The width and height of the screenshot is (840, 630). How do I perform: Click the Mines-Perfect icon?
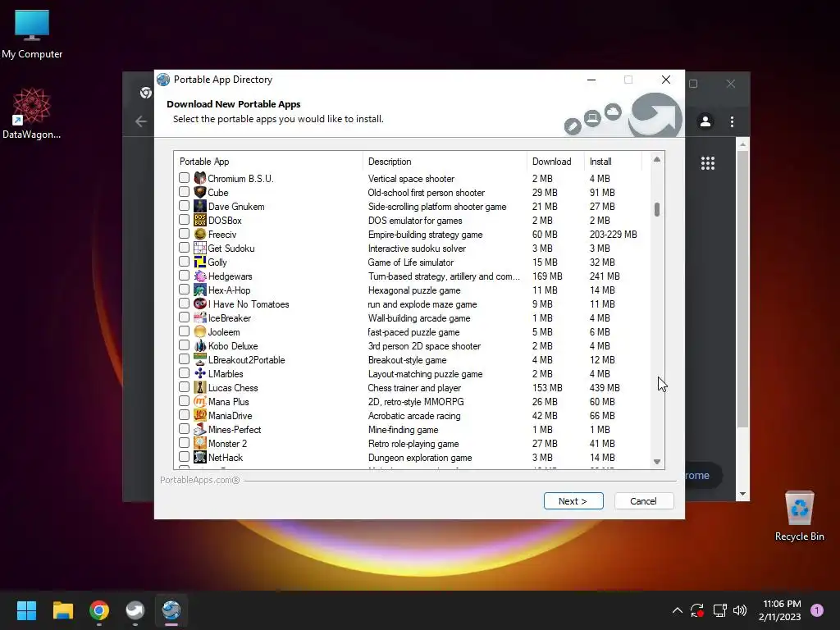200,428
